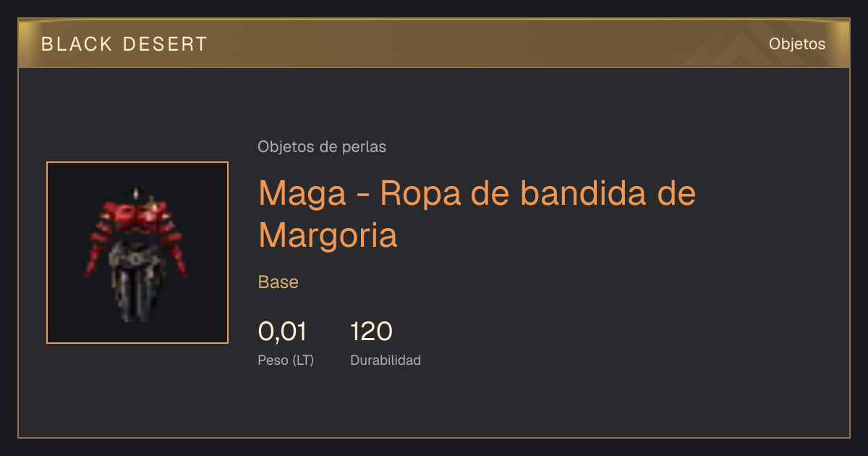This screenshot has width=868, height=456.
Task: Click the small ornament atop the outfit icon
Action: pos(135,193)
